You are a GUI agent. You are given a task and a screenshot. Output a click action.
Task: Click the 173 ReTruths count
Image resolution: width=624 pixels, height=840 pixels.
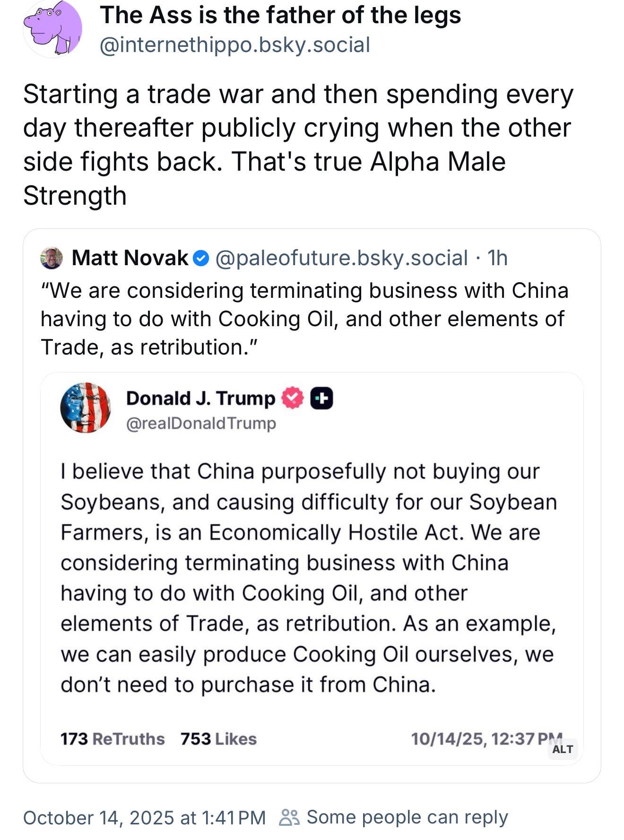coord(113,739)
